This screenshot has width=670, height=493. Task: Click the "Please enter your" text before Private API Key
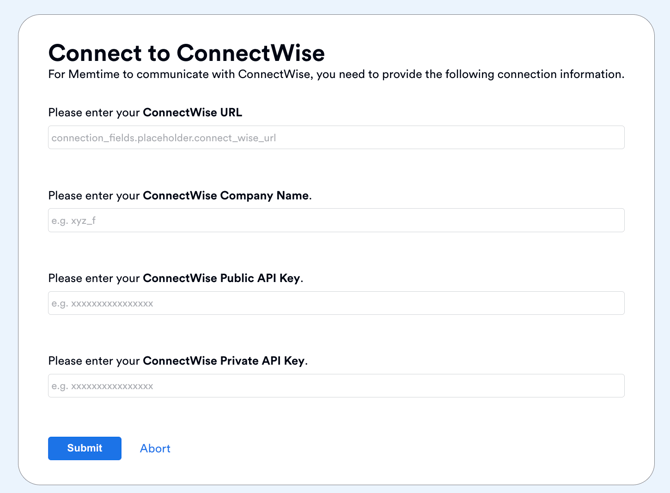pos(94,361)
